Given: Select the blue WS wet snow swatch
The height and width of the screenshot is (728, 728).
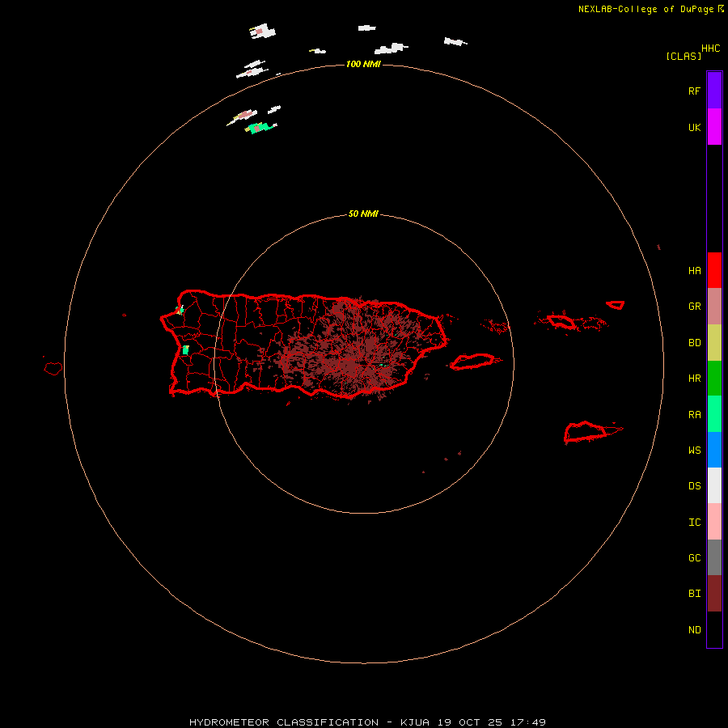Looking at the screenshot, I should [714, 450].
